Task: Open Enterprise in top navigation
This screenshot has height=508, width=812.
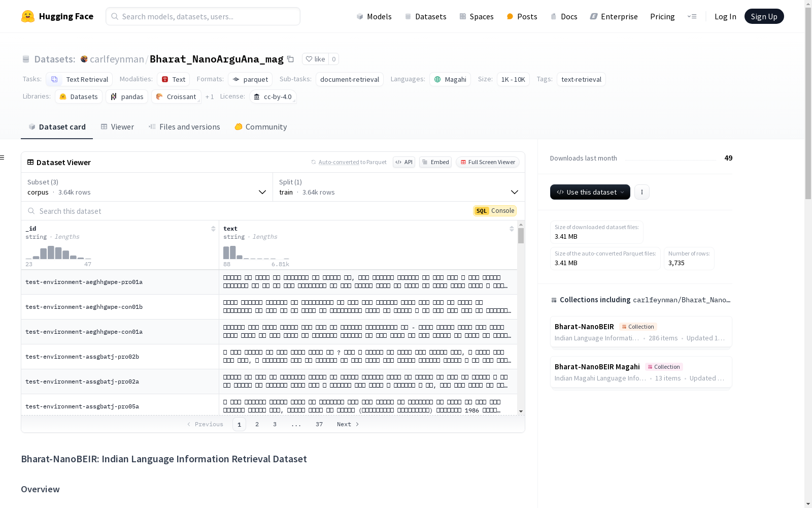Action: pyautogui.click(x=614, y=16)
